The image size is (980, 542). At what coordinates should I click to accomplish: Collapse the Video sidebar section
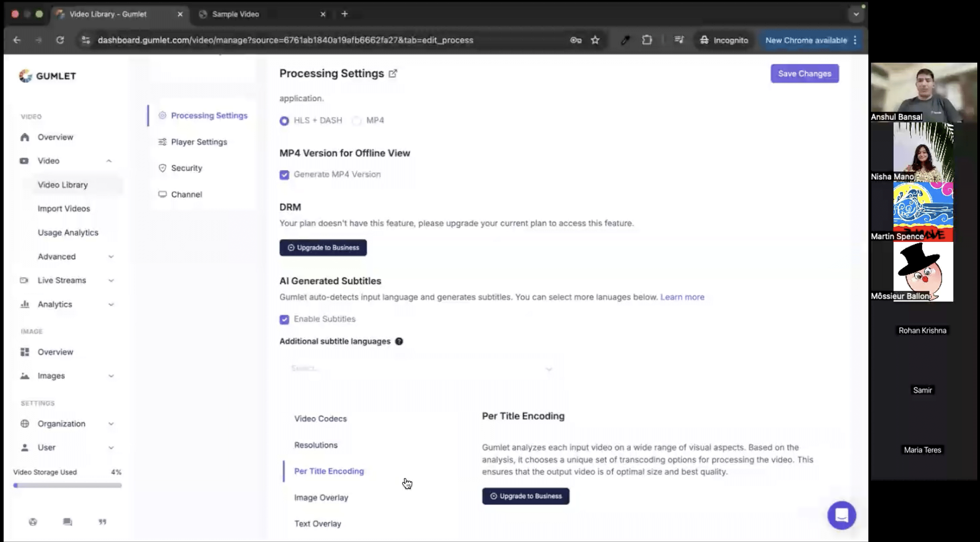point(109,161)
